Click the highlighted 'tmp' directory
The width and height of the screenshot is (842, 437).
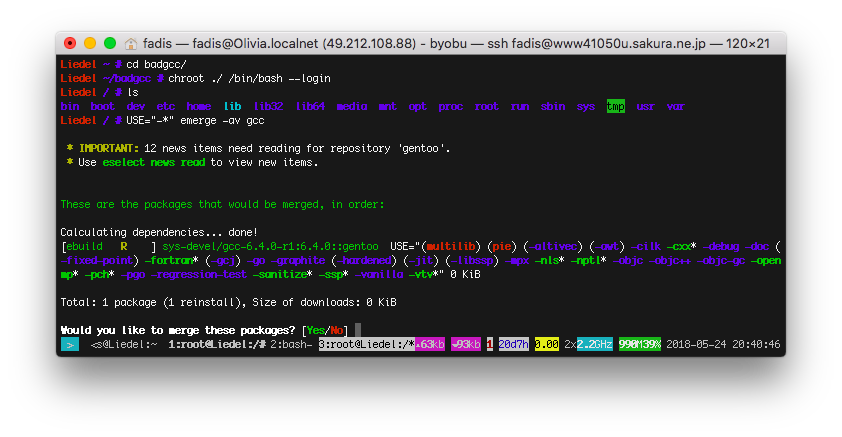tap(615, 106)
